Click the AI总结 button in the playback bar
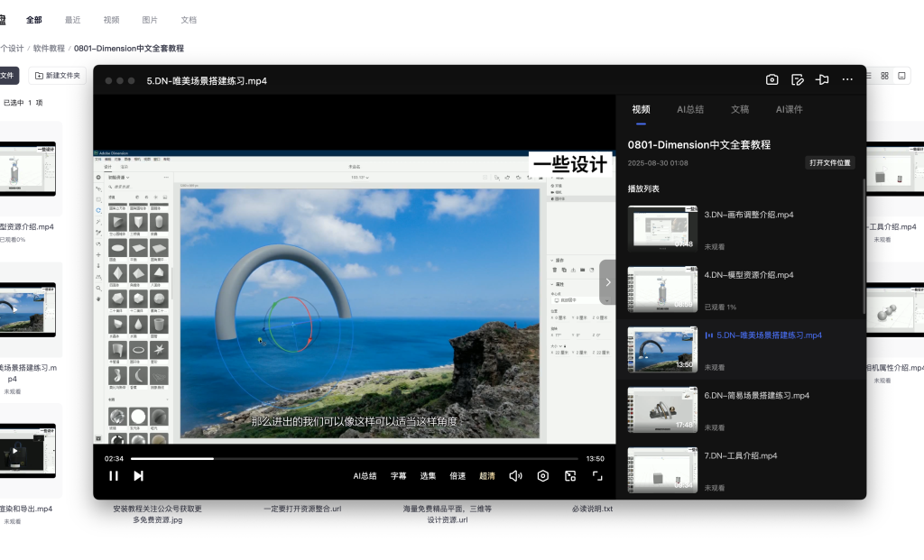Image resolution: width=924 pixels, height=560 pixels. pyautogui.click(x=365, y=476)
